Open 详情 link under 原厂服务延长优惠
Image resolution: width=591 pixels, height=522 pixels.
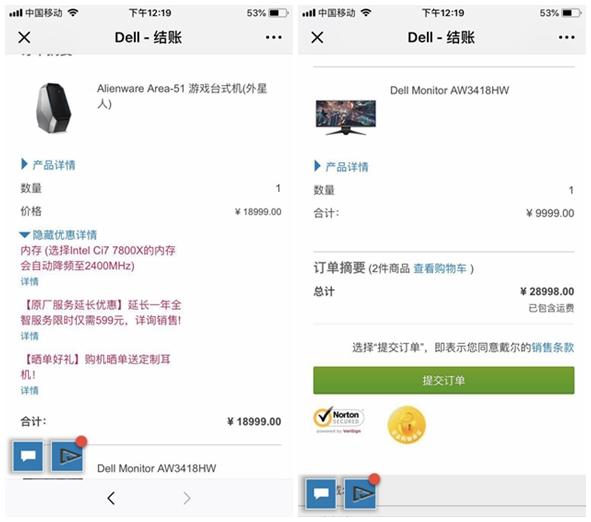(x=29, y=336)
